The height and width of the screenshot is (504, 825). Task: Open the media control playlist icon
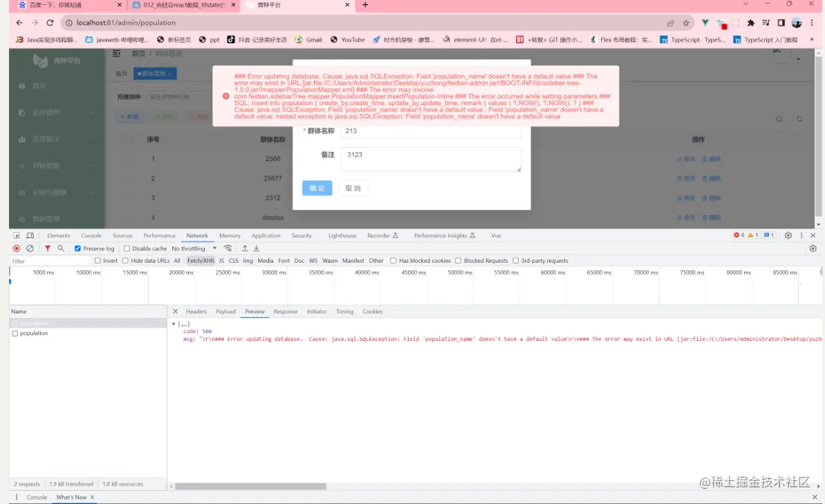(766, 23)
